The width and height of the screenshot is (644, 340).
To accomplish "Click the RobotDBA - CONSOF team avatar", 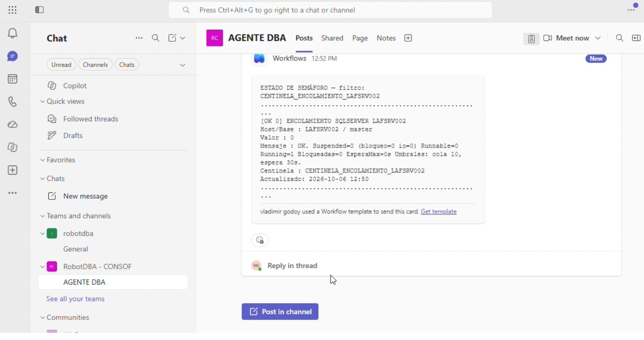I will coord(52,267).
